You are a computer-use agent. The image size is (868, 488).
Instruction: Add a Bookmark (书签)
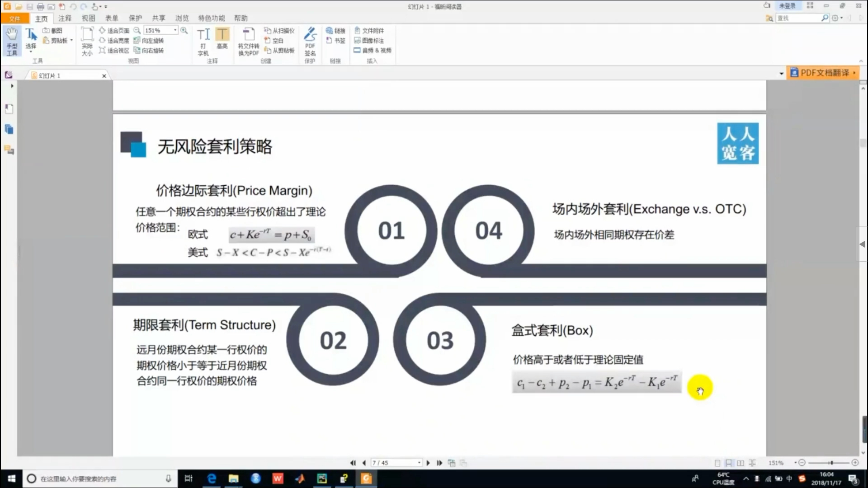point(335,41)
